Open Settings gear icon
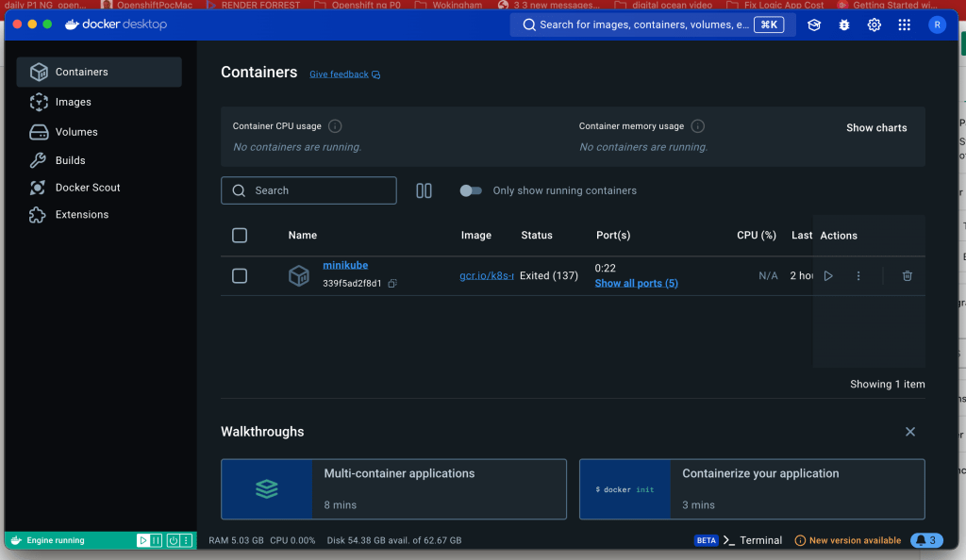This screenshot has width=966, height=560. [874, 25]
